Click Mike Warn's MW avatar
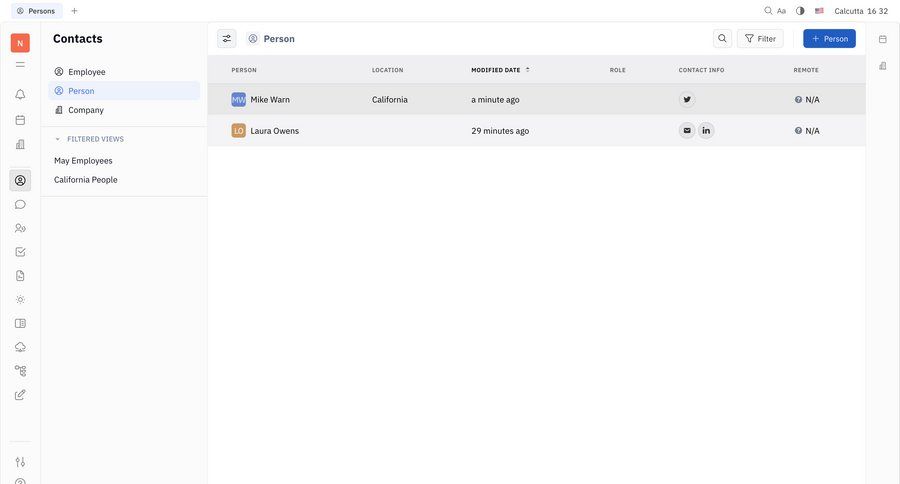The height and width of the screenshot is (484, 900). tap(238, 99)
